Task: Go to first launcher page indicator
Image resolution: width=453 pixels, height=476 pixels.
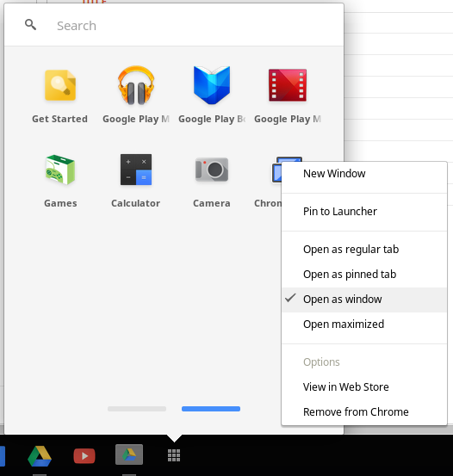Action: click(x=137, y=409)
